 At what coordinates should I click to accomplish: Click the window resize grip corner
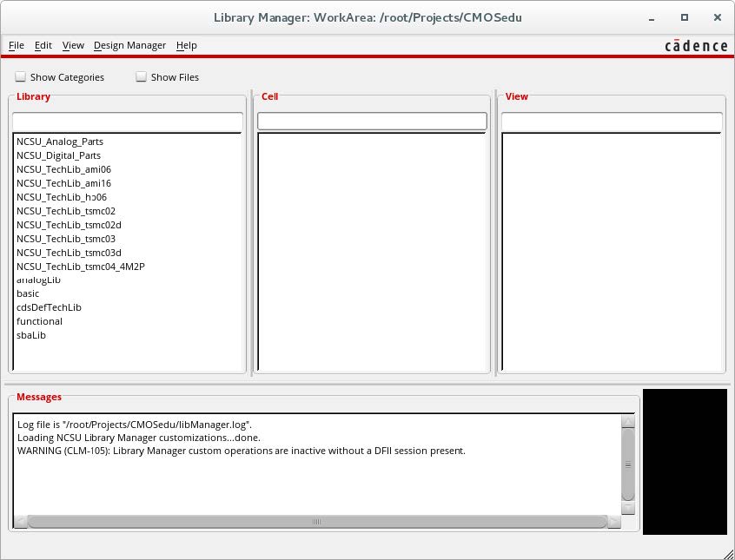tap(728, 554)
